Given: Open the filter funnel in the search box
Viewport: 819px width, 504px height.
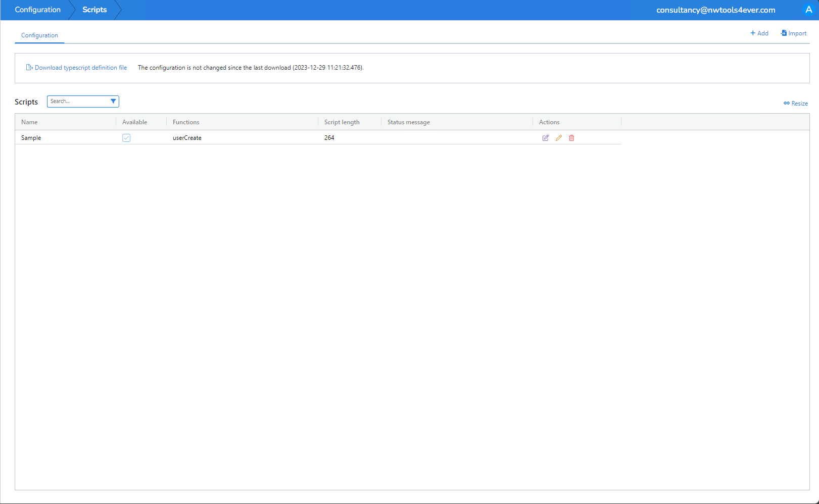Looking at the screenshot, I should pos(113,102).
